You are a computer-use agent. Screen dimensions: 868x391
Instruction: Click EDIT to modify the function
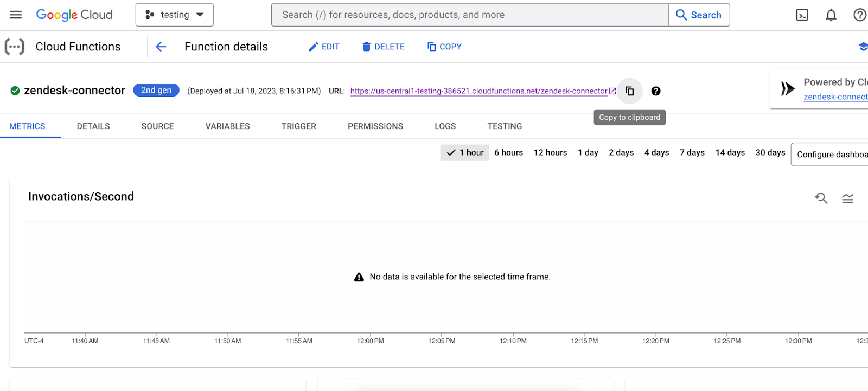point(324,47)
